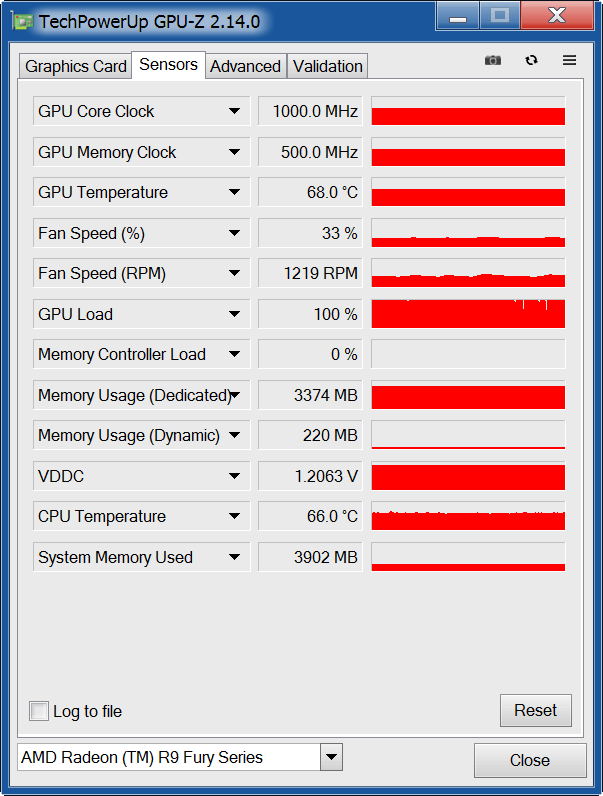This screenshot has height=796, width=603.
Task: Click the CPU Temperature history graph
Action: tap(468, 516)
